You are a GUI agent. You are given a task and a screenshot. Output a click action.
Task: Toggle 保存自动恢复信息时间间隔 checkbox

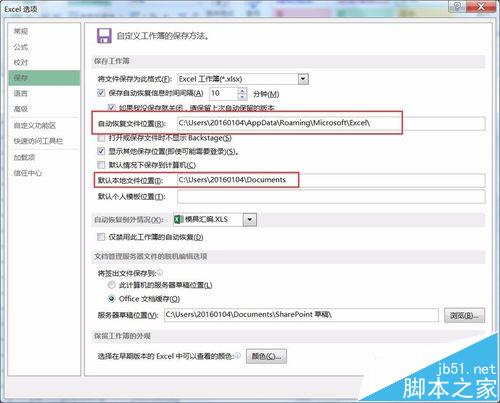point(101,93)
